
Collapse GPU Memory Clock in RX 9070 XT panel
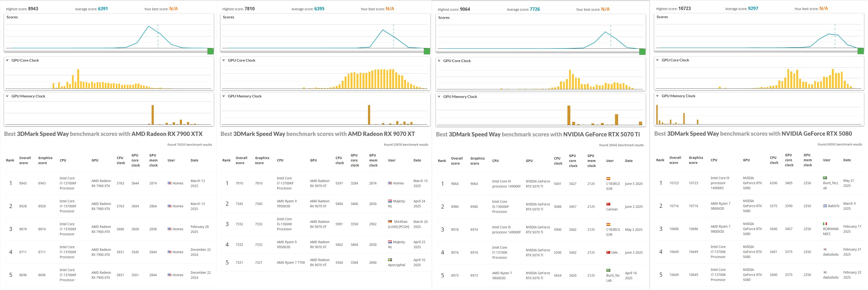(x=223, y=96)
